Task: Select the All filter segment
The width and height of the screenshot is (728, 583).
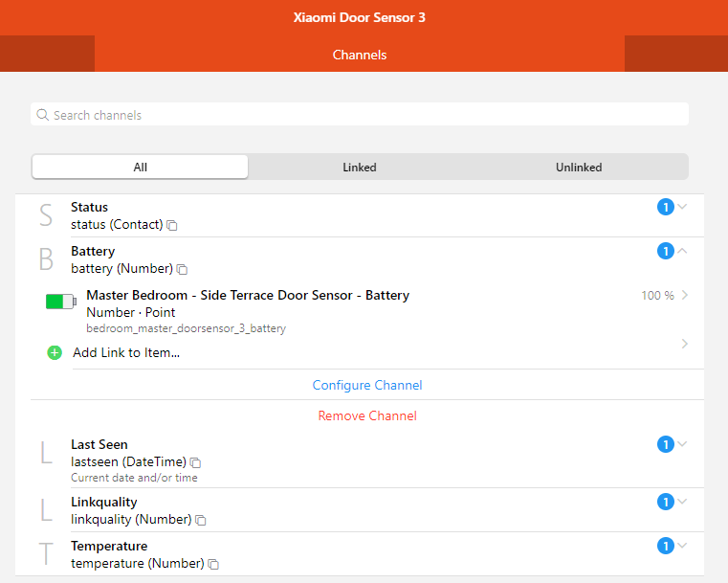Action: [x=140, y=167]
